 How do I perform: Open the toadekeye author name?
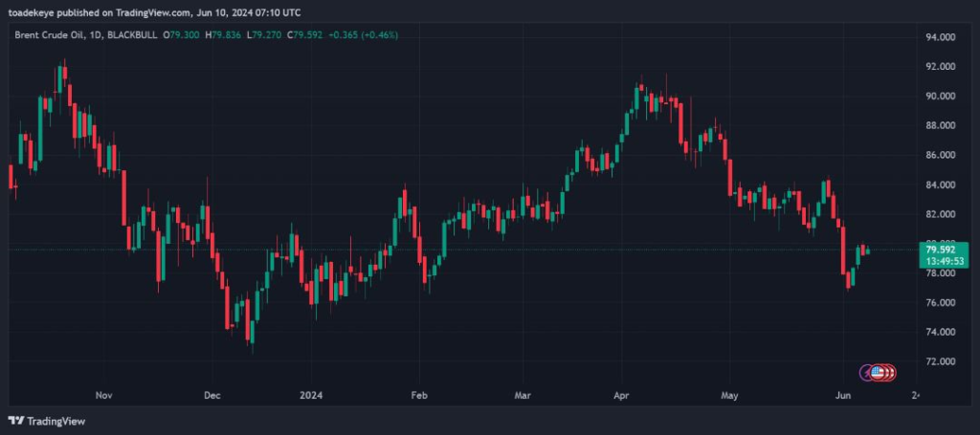tap(33, 12)
